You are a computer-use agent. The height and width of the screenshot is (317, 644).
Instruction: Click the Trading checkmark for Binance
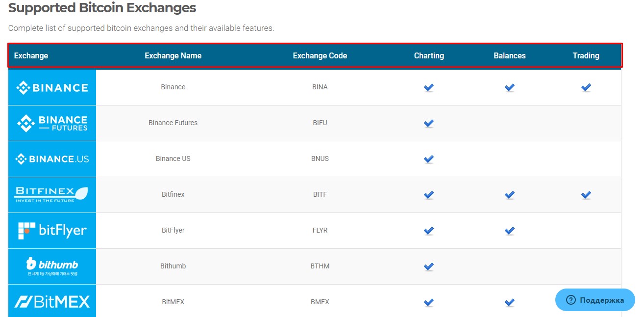[586, 87]
